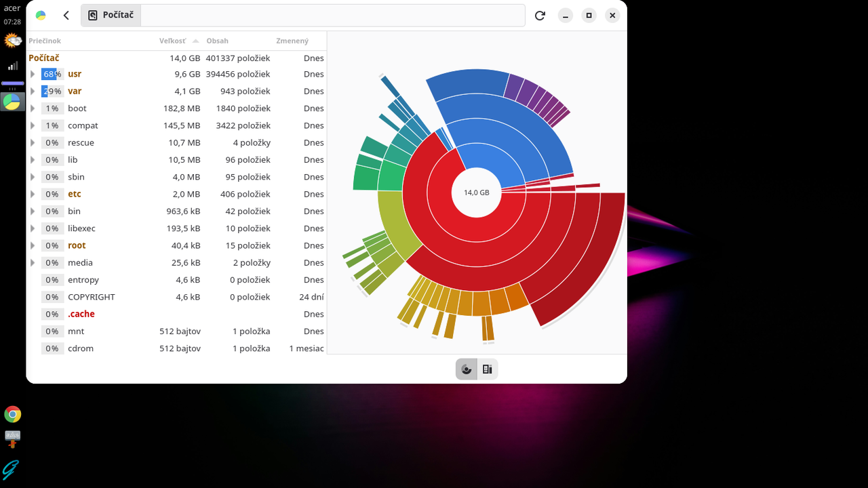Open the Disk Usage Analyzer app menu icon
868x488 pixels.
41,15
